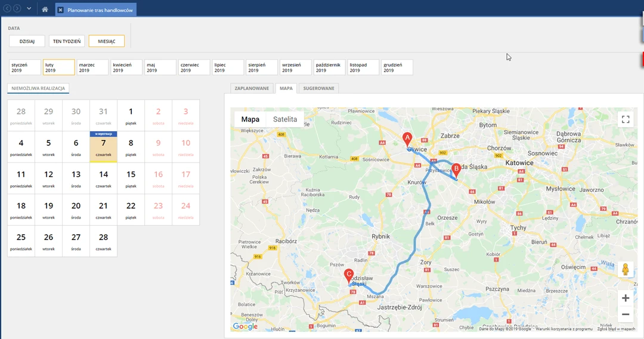Select calendar day 22 piątek

click(x=131, y=210)
